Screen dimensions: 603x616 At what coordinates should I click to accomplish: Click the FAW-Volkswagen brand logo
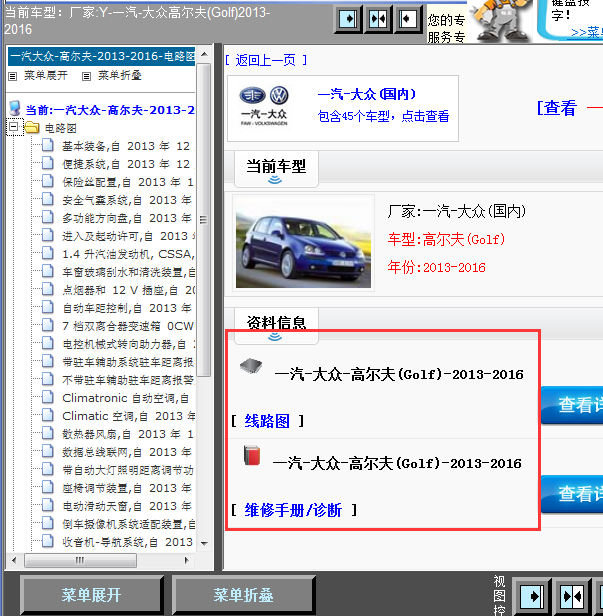264,105
